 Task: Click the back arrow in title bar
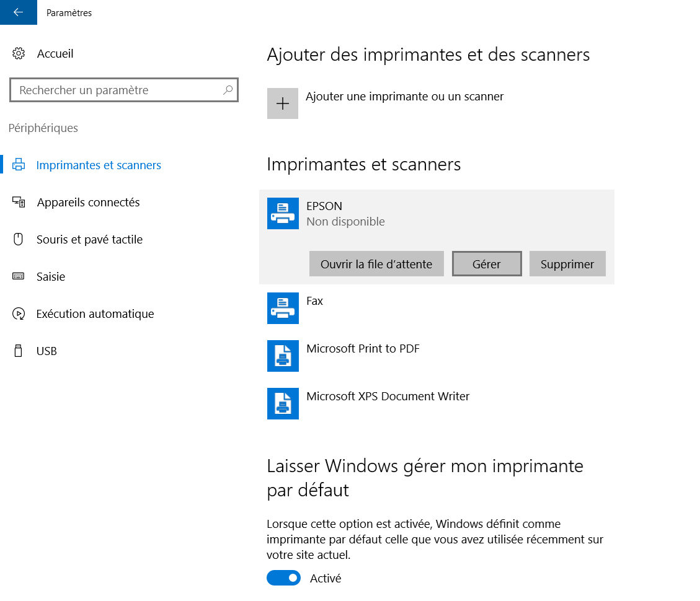pyautogui.click(x=18, y=12)
